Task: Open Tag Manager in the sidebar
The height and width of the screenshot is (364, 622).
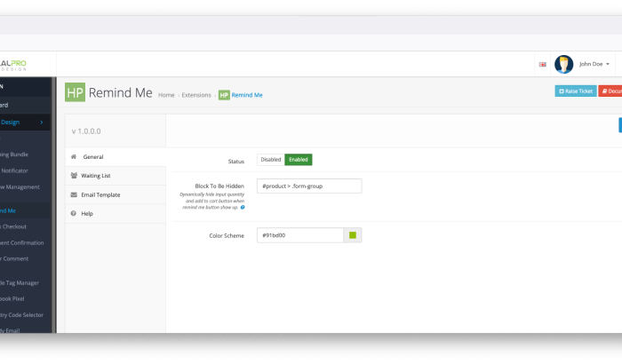Action: (25, 282)
